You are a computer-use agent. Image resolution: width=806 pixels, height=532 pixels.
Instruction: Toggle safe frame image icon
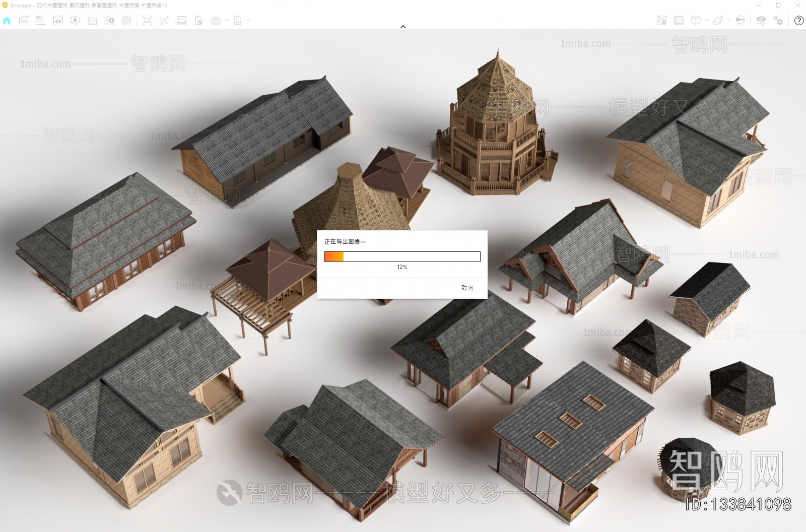(679, 21)
